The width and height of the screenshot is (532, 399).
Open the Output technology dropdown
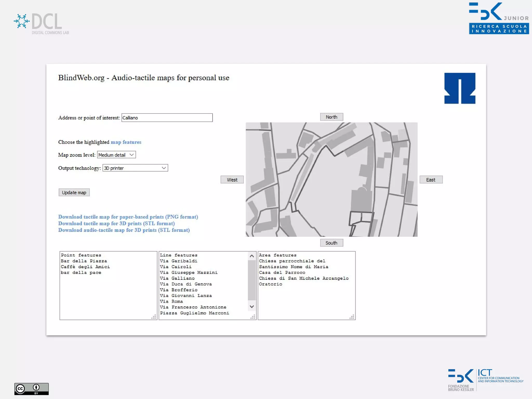(x=135, y=168)
